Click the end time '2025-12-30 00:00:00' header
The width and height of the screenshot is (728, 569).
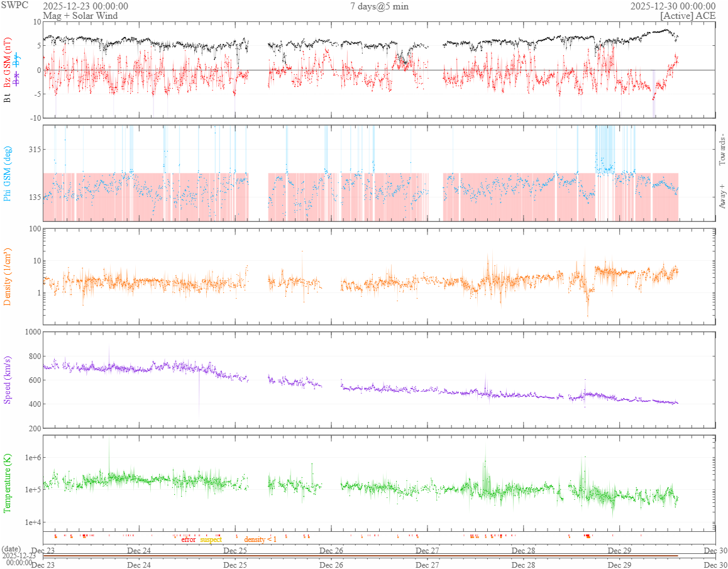point(673,6)
